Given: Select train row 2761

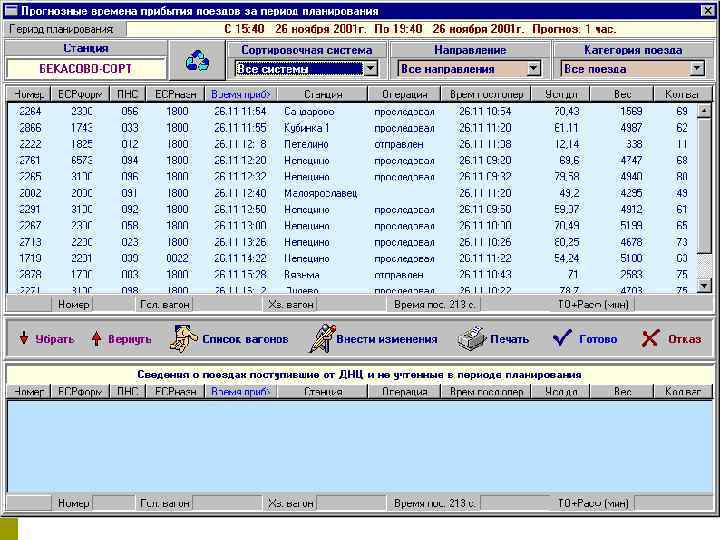Looking at the screenshot, I should tap(352, 161).
